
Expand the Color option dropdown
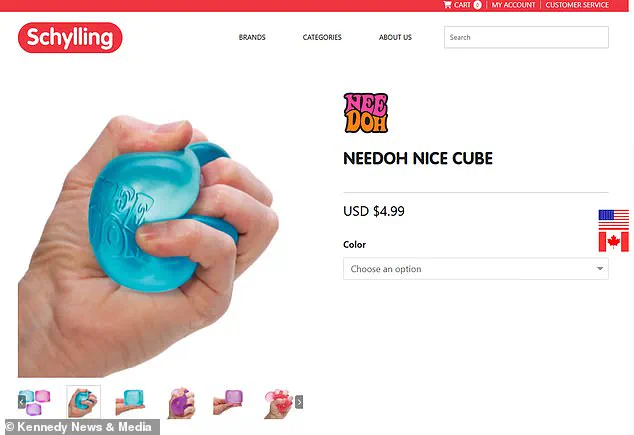(x=476, y=269)
